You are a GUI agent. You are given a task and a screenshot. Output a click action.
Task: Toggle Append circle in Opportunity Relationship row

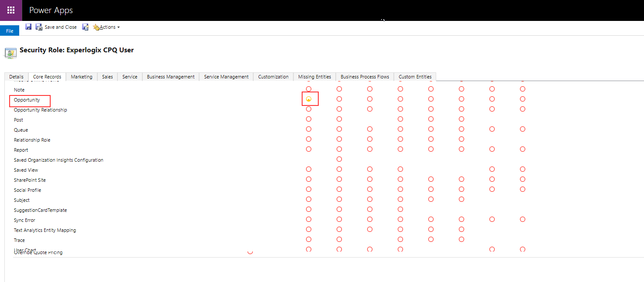(x=431, y=109)
